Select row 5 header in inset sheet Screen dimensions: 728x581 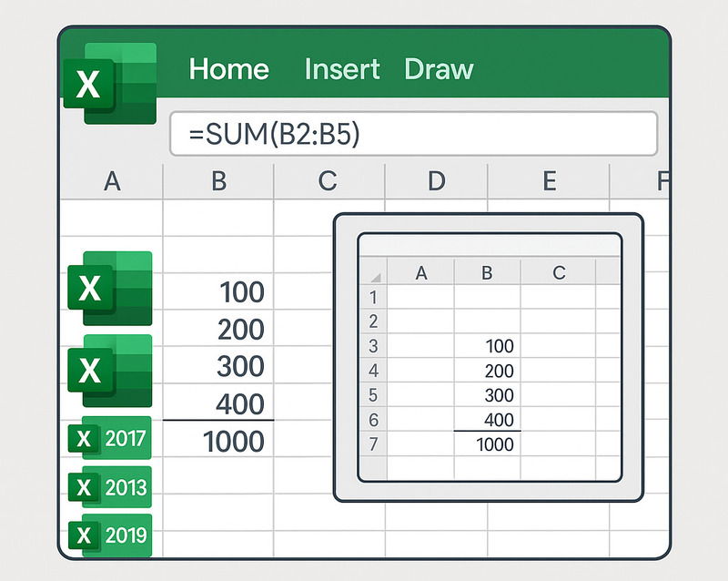tap(373, 395)
